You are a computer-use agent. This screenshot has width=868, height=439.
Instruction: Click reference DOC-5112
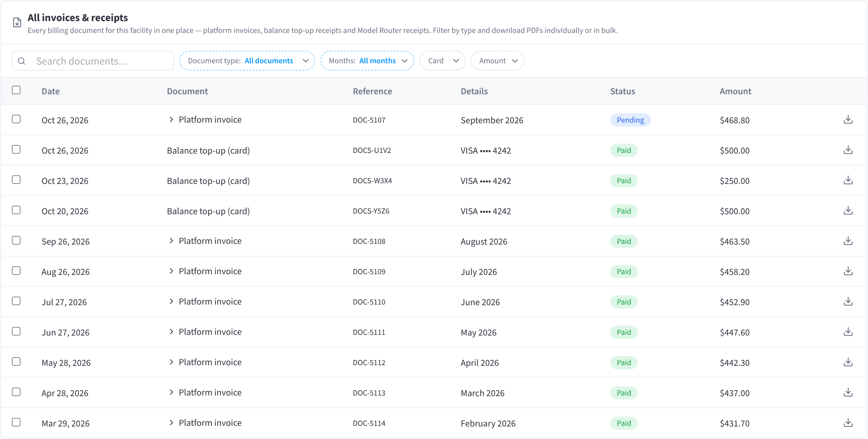coord(369,363)
